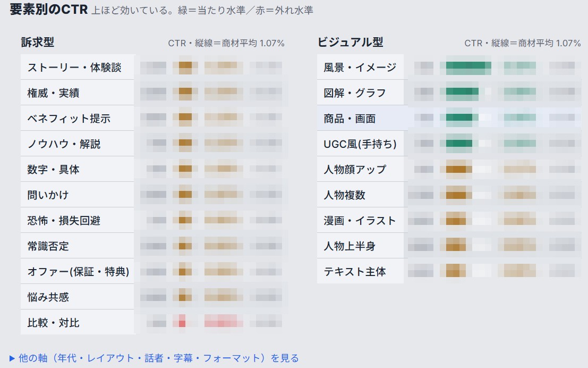Click the オファー(保証・特典) row label
Image resolution: width=588 pixels, height=368 pixels.
(x=78, y=272)
